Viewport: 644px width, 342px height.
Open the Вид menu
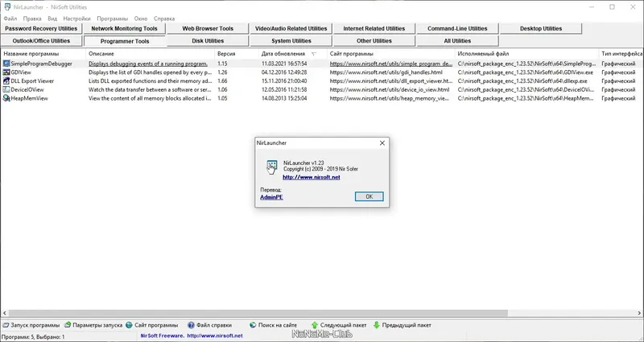click(x=52, y=19)
